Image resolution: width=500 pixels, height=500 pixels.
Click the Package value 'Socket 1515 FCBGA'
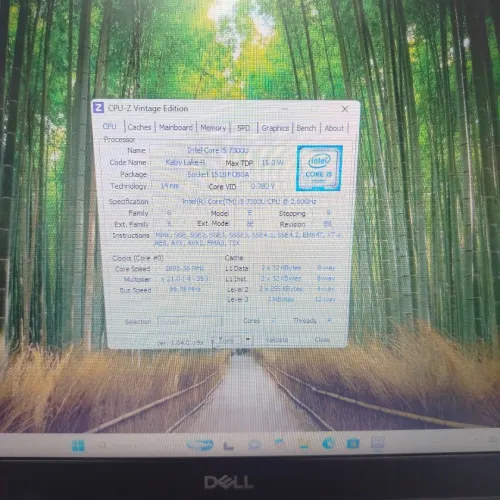(218, 174)
